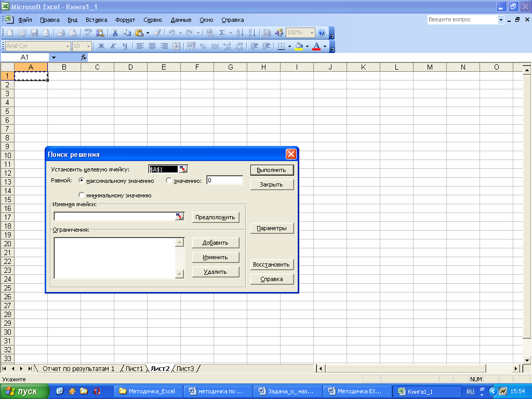Viewport: 532px width, 399px height.
Task: Redo action arrow icon
Action: 189,33
